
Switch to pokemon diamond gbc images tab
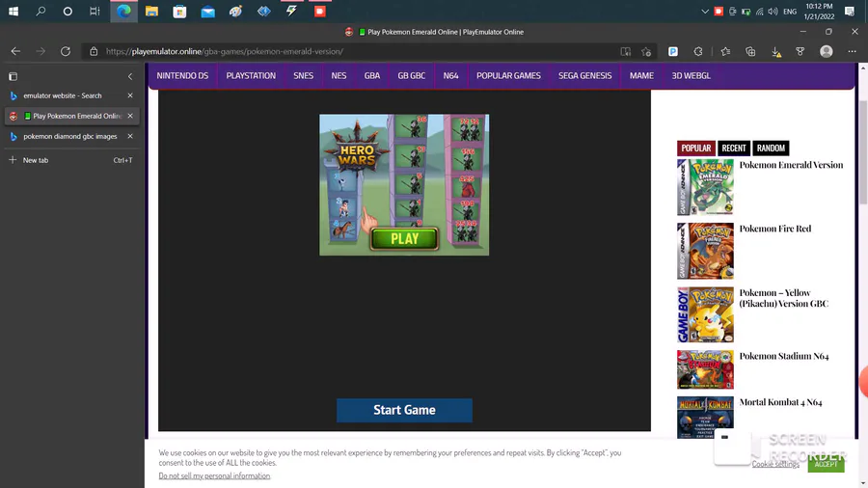(x=70, y=136)
